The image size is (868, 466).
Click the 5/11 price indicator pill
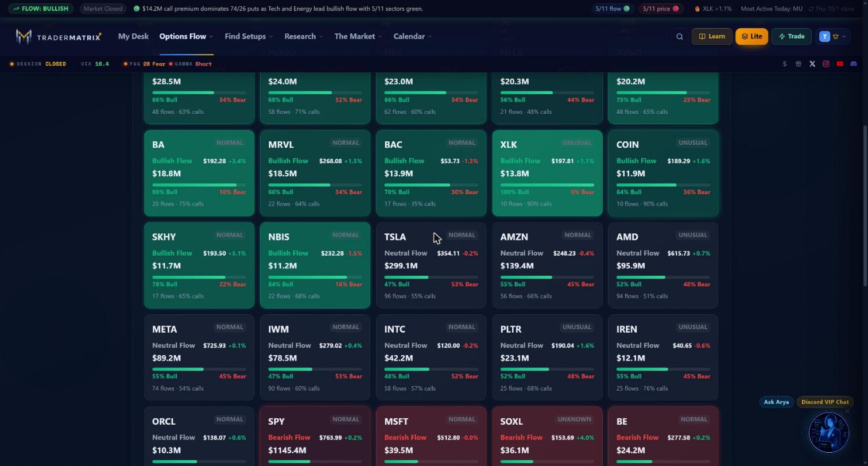point(660,9)
